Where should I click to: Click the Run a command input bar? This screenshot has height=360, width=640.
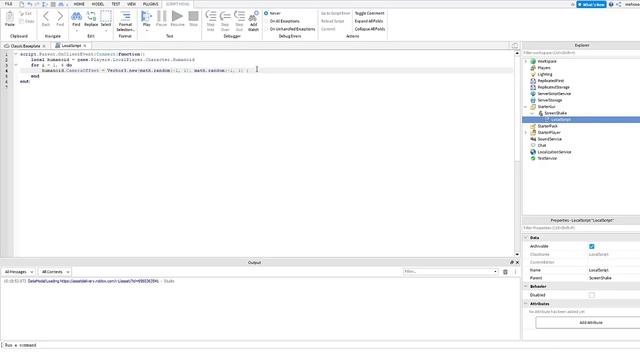260,345
